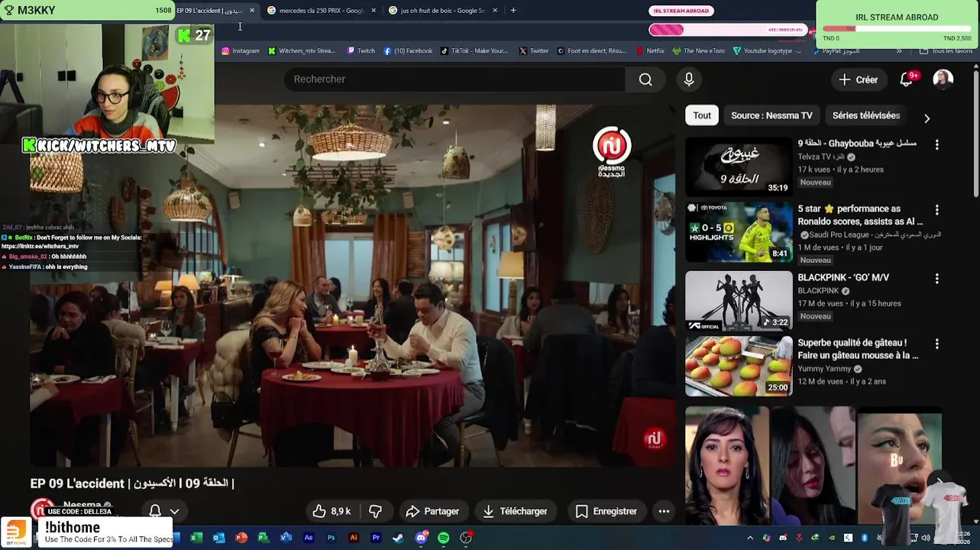The width and height of the screenshot is (980, 550).
Task: Open TikTok bookmark
Action: 474,51
